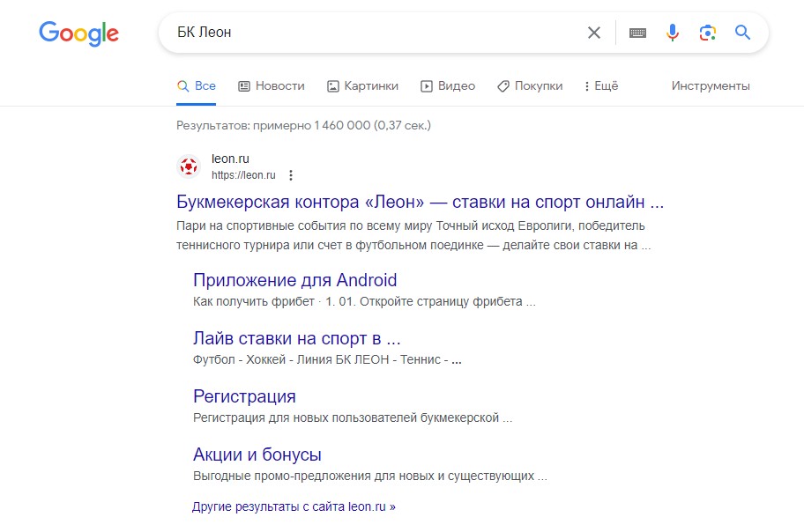The image size is (804, 532).
Task: Click Другие результаты с сайта leon.ru
Action: 294,506
